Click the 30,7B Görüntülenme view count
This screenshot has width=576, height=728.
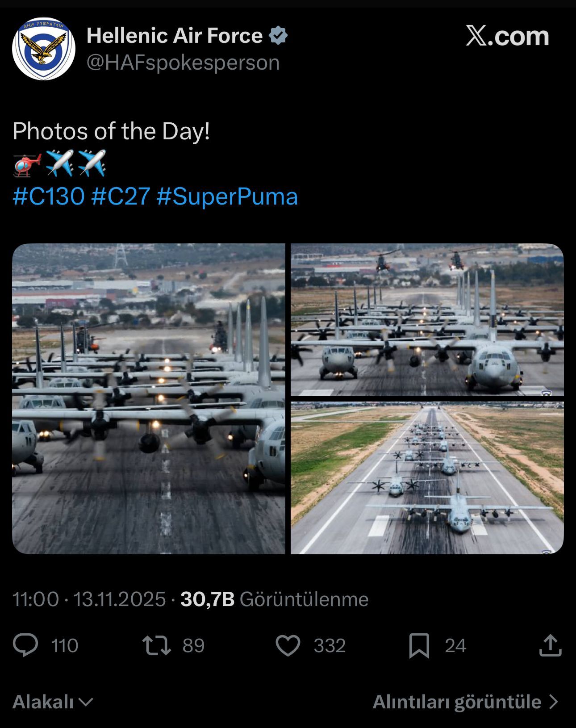pyautogui.click(x=275, y=599)
